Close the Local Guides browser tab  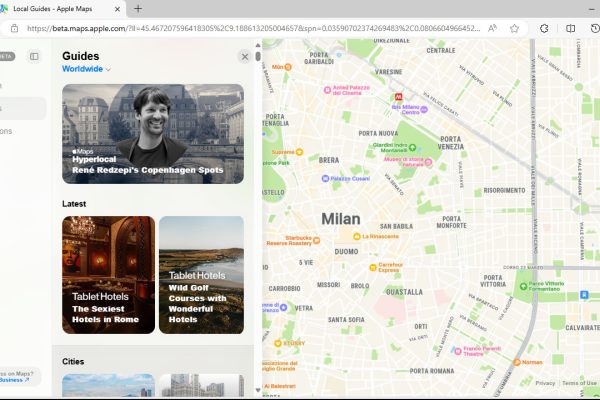(117, 9)
